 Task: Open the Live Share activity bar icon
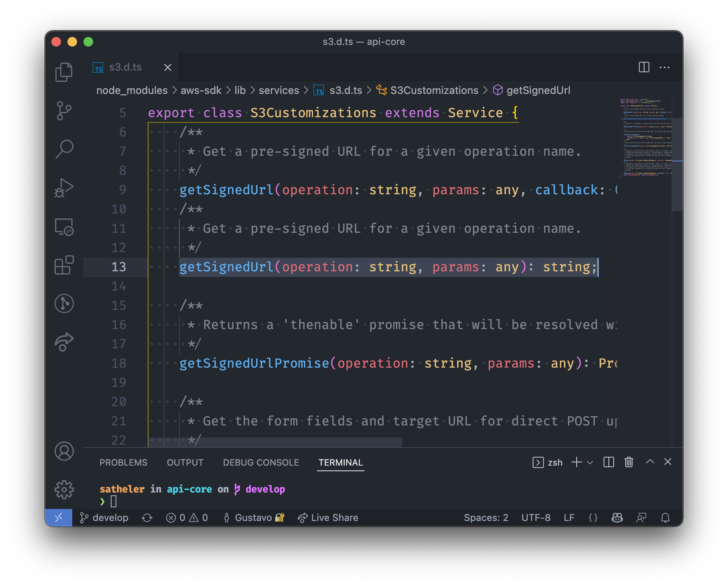[x=64, y=342]
